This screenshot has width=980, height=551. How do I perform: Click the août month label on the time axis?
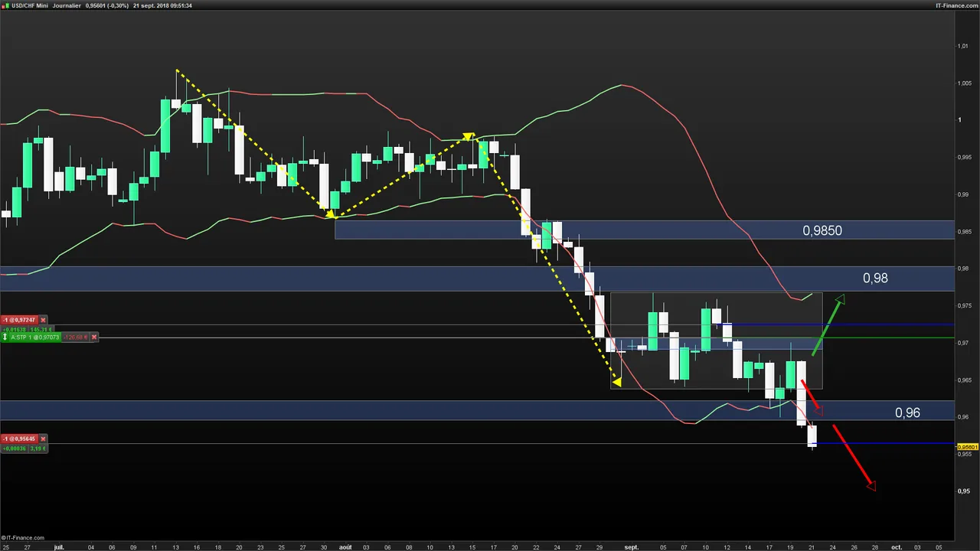click(x=345, y=547)
